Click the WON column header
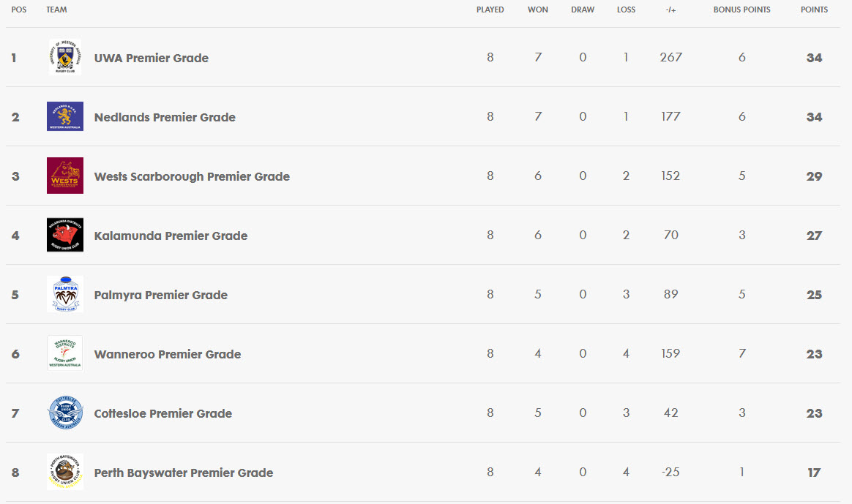The height and width of the screenshot is (504, 852). pyautogui.click(x=538, y=10)
